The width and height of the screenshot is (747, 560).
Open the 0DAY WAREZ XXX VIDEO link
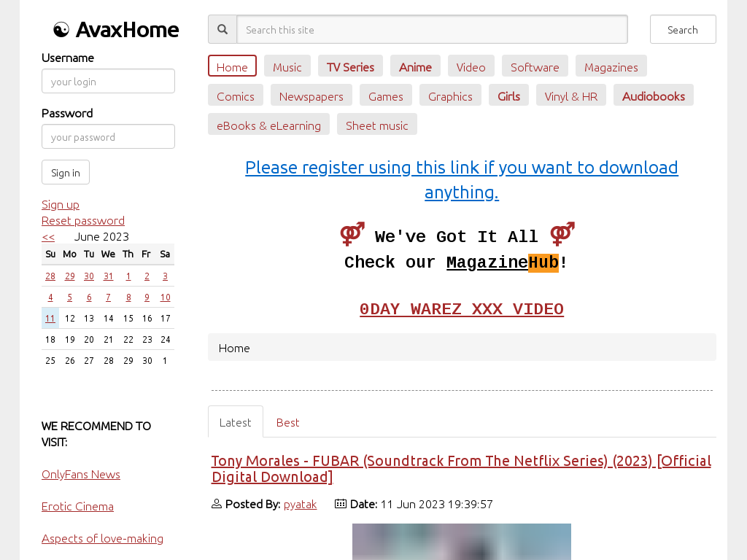tap(462, 309)
